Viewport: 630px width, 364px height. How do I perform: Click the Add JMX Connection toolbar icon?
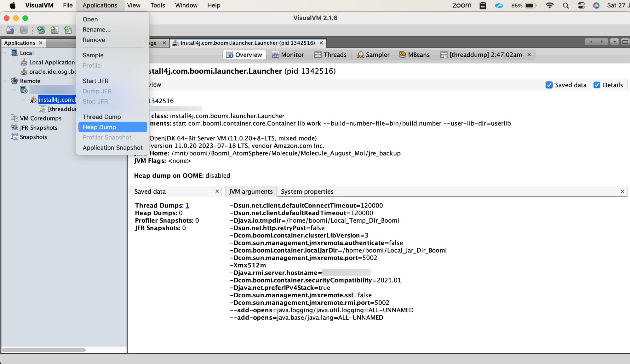[55, 30]
